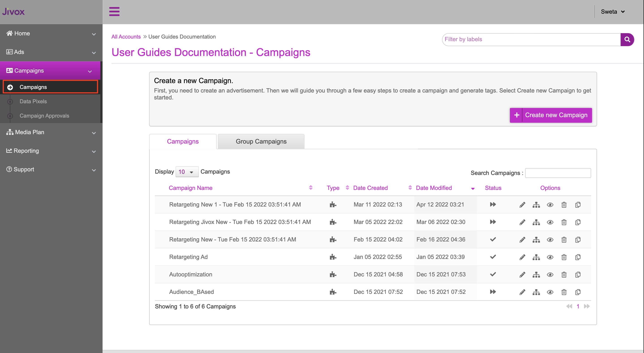Go to the next page arrows
Viewport: 644px width, 353px height.
pos(586,306)
